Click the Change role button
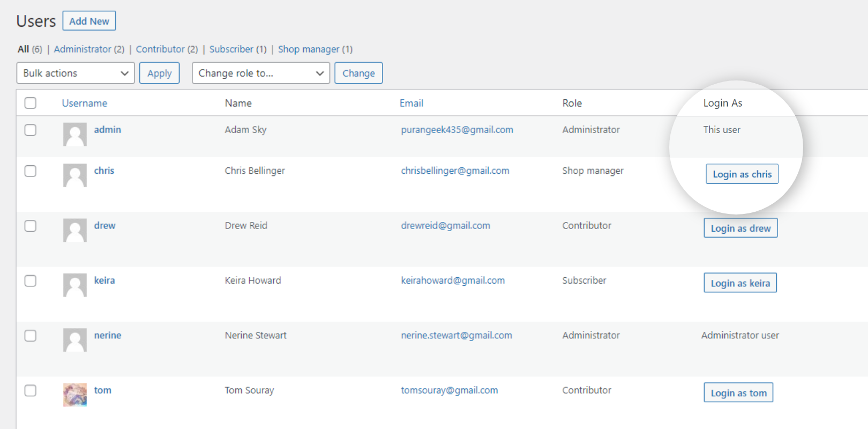 [358, 73]
